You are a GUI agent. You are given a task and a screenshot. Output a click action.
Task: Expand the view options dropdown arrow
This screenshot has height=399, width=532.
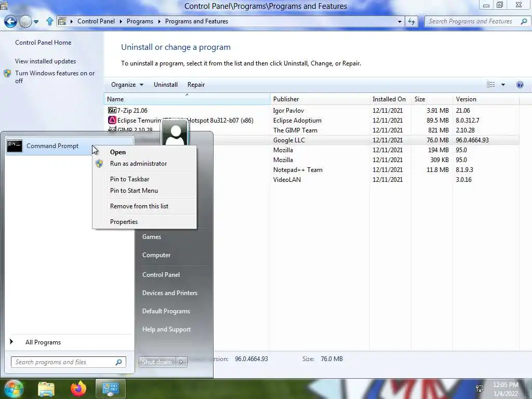503,85
